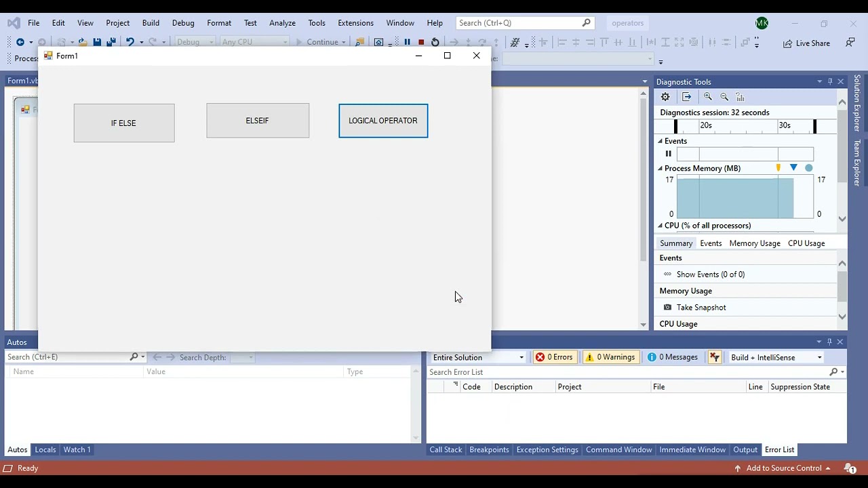This screenshot has height=488, width=868.
Task: Open the notifications icon in status bar
Action: pyautogui.click(x=849, y=468)
